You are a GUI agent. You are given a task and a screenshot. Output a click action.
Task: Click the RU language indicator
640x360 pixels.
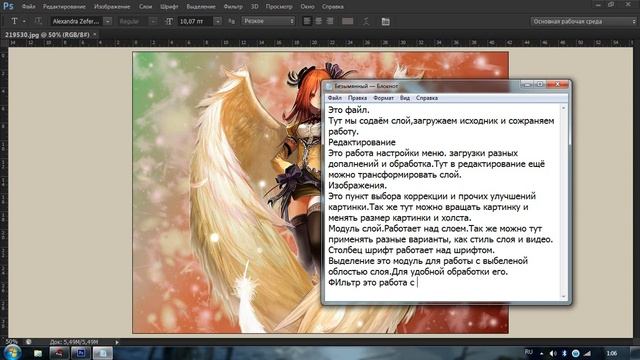[529, 352]
